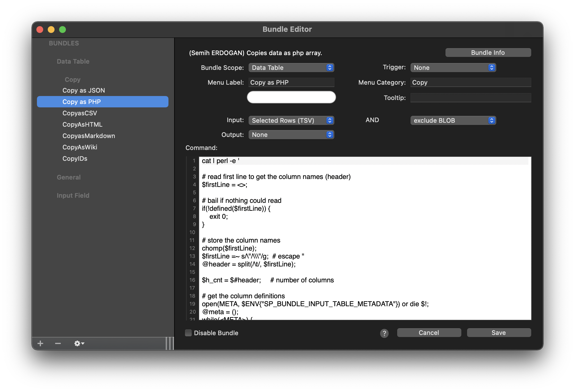The width and height of the screenshot is (575, 392).
Task: Click the Tooltip input field
Action: point(470,98)
